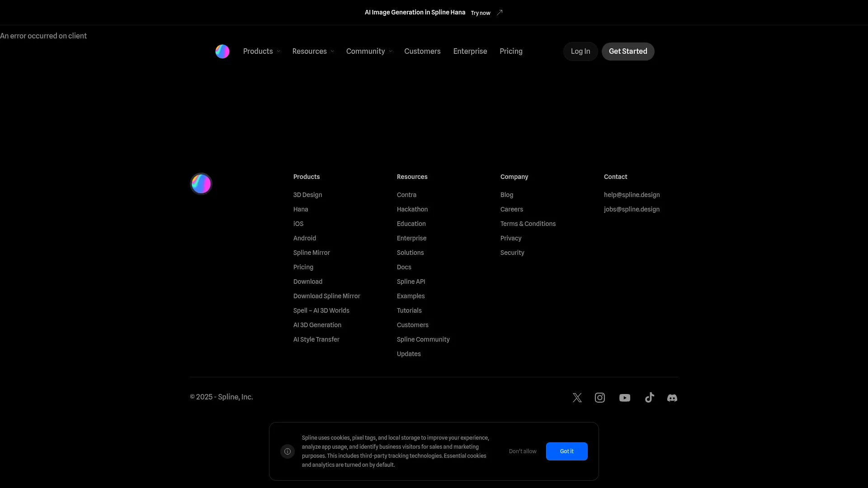Expand the Products dropdown in navbar
The image size is (868, 488).
[x=262, y=52]
